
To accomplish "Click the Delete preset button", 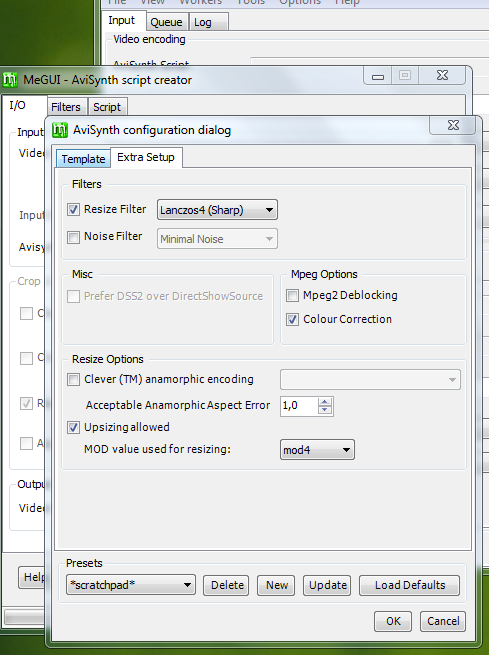I will pyautogui.click(x=226, y=585).
